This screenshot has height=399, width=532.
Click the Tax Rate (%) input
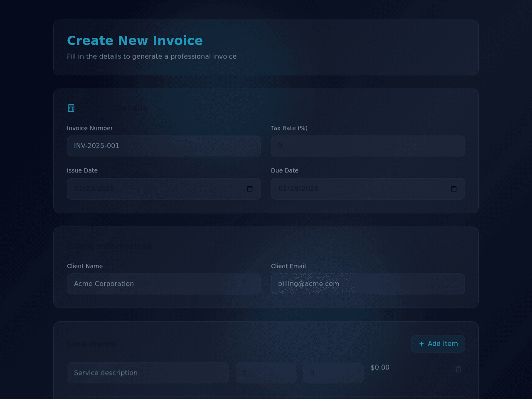368,146
